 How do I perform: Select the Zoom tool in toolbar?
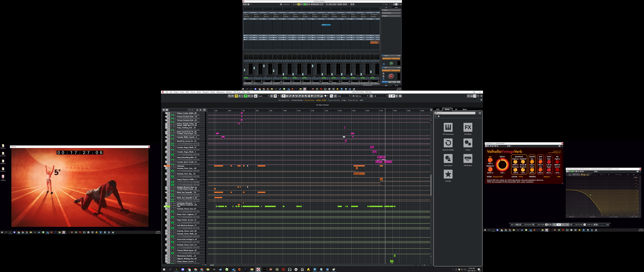(306, 96)
